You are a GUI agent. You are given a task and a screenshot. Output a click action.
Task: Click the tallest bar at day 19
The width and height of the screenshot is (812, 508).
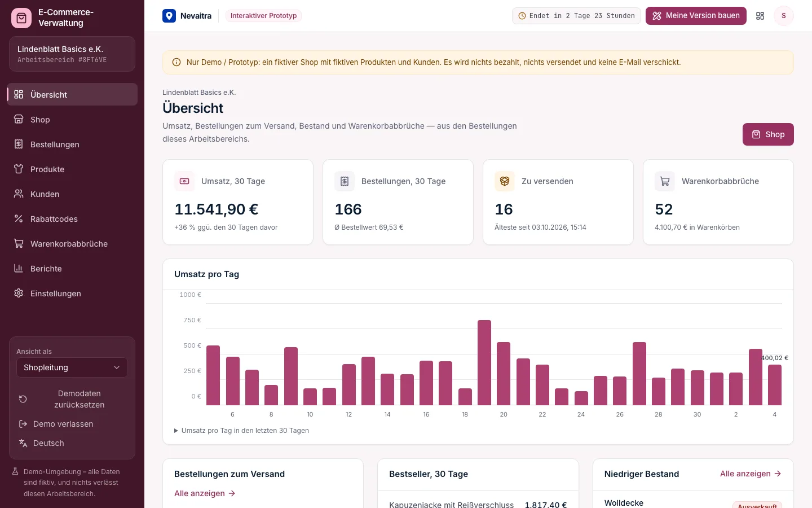tap(484, 362)
